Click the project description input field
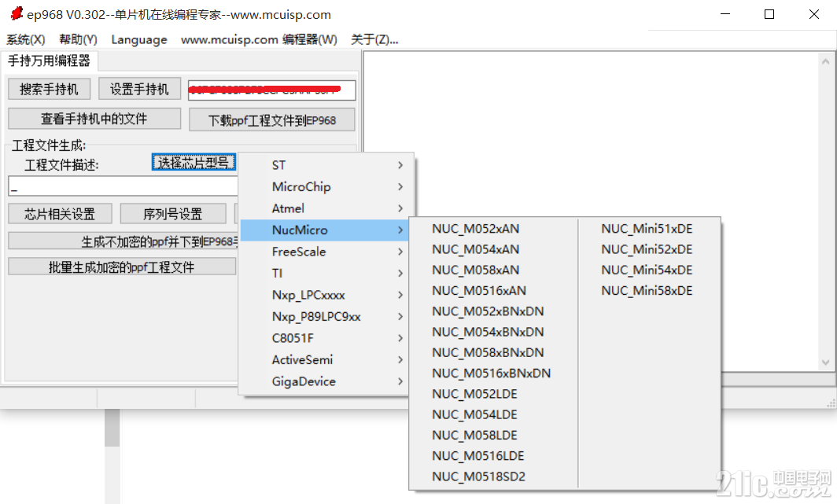This screenshot has height=504, width=837. point(124,186)
